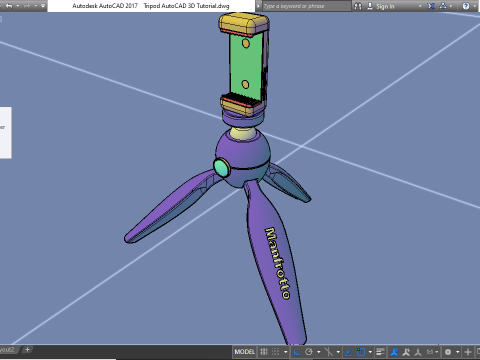Toggle object snap tracking
Viewport: 480px width, 360px height.
[x=348, y=352]
